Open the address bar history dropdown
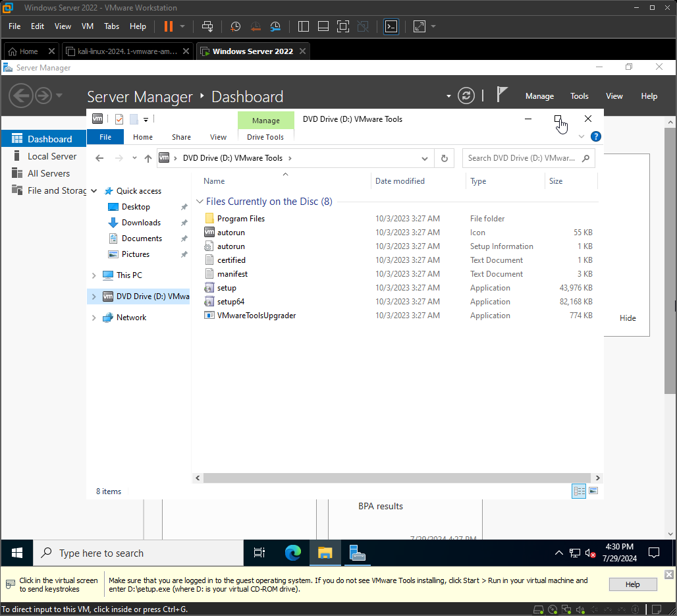Viewport: 677px width, 616px height. tap(425, 159)
